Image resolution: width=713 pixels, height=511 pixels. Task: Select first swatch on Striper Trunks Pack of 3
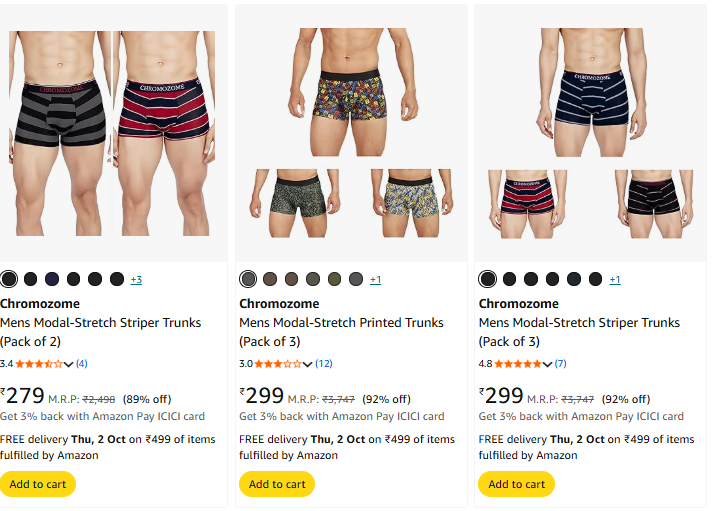(488, 279)
